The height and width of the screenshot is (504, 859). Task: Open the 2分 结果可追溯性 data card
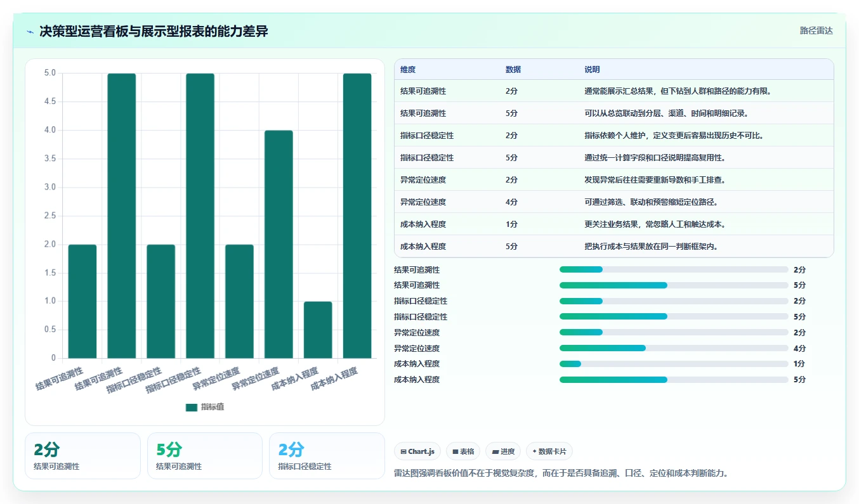tap(82, 456)
